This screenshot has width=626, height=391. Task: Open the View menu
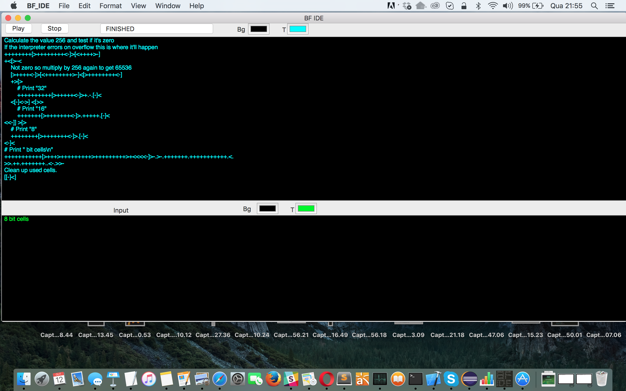coord(138,6)
